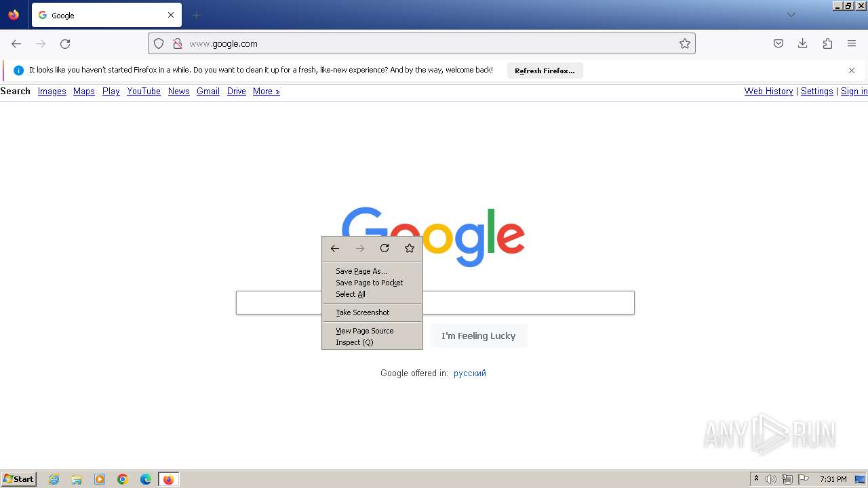This screenshot has height=488, width=868.
Task: Select Firefox taskbar button
Action: [168, 479]
